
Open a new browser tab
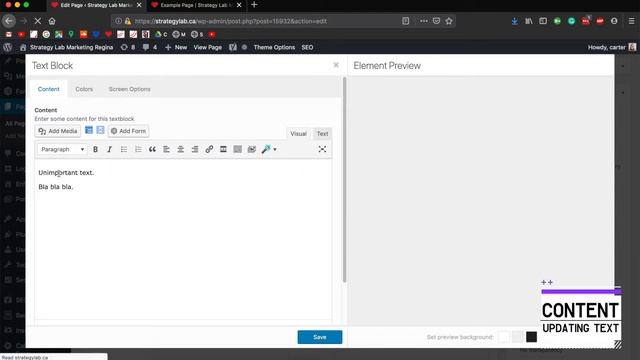(x=254, y=5)
